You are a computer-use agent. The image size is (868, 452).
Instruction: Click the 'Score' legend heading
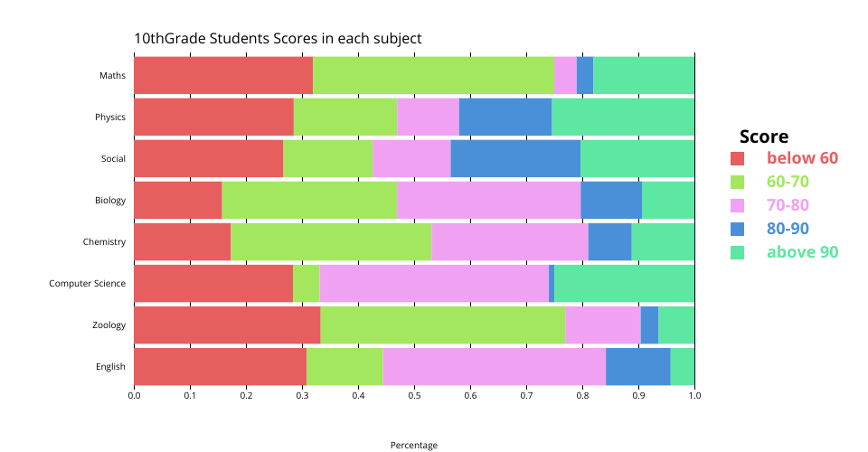[763, 137]
